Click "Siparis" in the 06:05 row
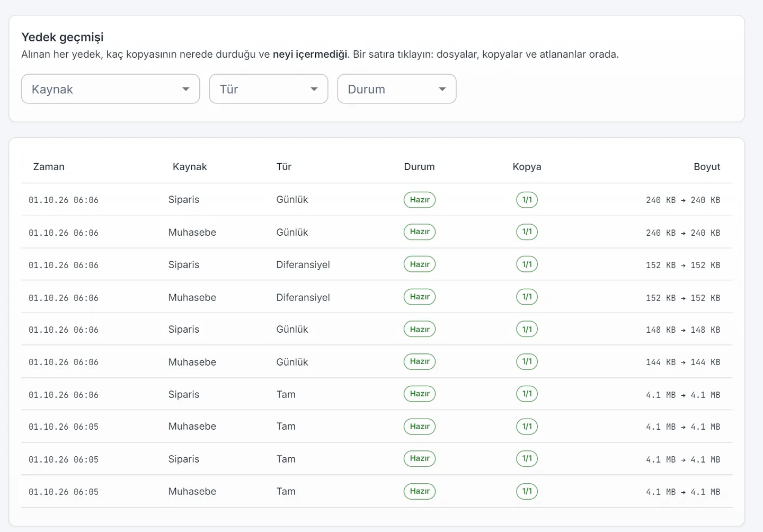 pyautogui.click(x=184, y=459)
